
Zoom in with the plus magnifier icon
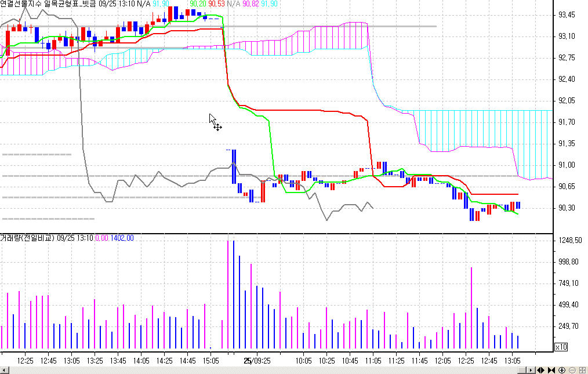click(561, 370)
